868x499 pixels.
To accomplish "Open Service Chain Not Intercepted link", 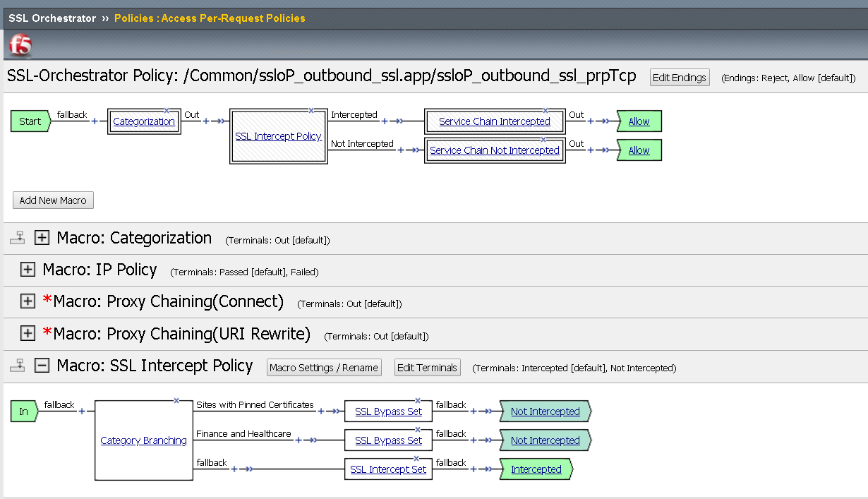I will coord(495,150).
